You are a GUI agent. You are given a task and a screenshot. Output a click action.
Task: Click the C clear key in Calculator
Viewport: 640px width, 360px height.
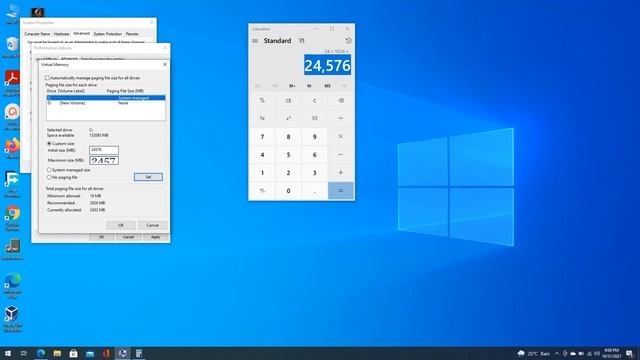coord(314,100)
